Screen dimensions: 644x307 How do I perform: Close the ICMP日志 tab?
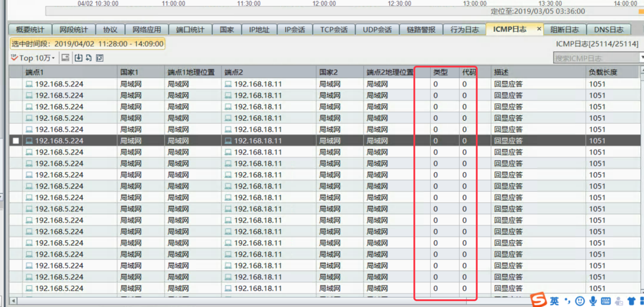point(539,29)
